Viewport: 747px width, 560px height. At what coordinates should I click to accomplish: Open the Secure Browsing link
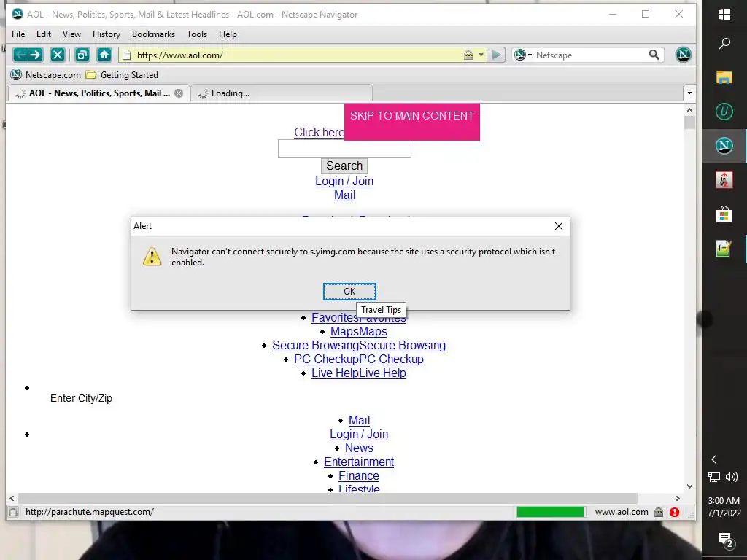point(359,345)
